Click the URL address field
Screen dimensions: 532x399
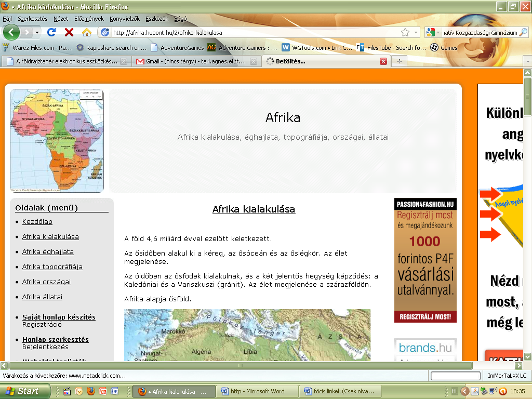click(255, 33)
